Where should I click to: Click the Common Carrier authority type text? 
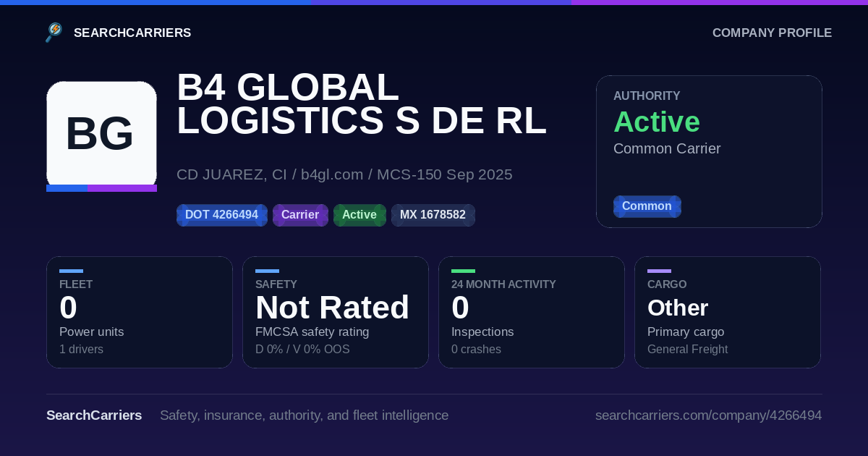(667, 148)
